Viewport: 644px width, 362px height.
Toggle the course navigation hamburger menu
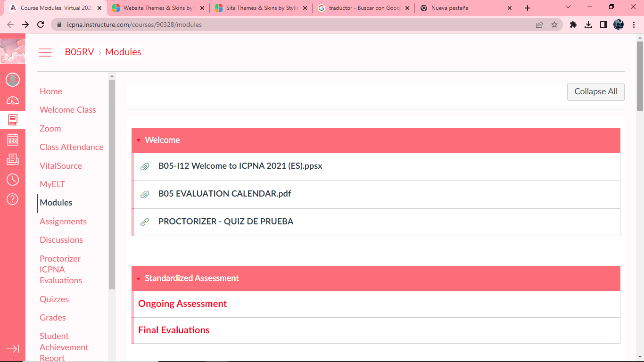point(45,52)
